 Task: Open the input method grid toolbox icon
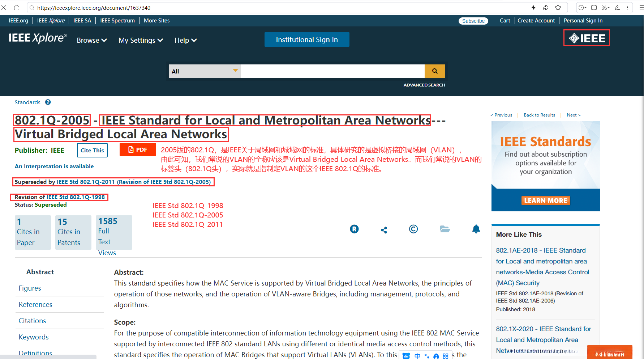point(446,356)
